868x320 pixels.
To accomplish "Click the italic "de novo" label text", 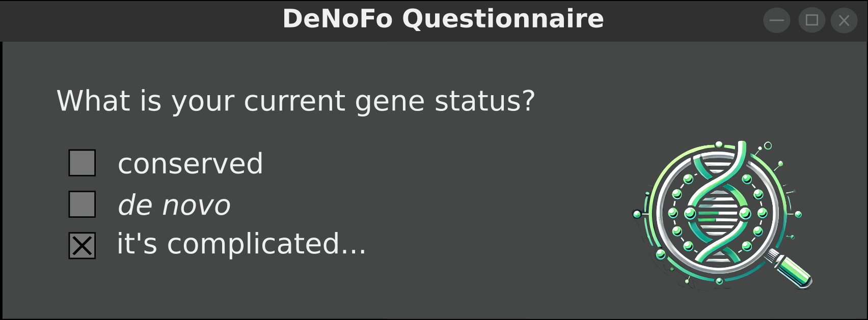I will (174, 205).
